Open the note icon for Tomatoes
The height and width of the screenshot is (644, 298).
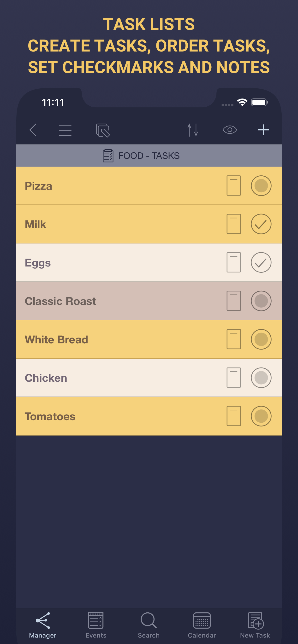tap(234, 416)
